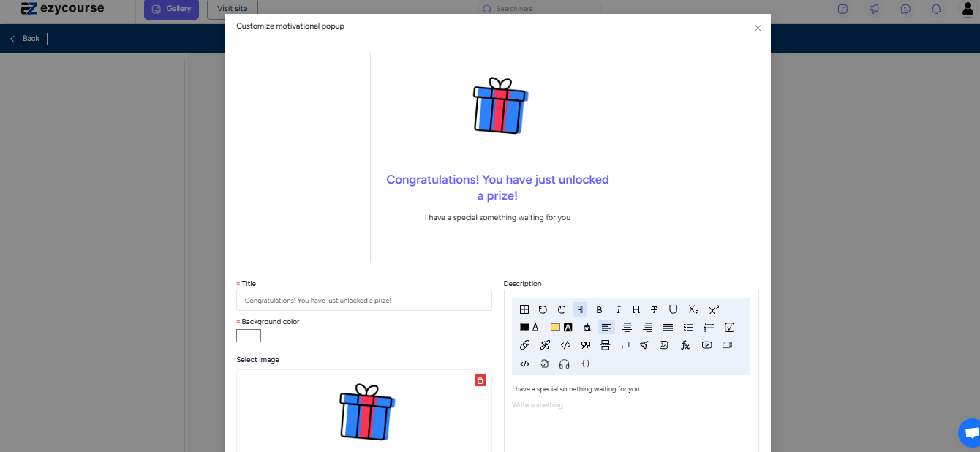Delete the selected gift image
Screen dimensions: 980x452
click(x=480, y=380)
